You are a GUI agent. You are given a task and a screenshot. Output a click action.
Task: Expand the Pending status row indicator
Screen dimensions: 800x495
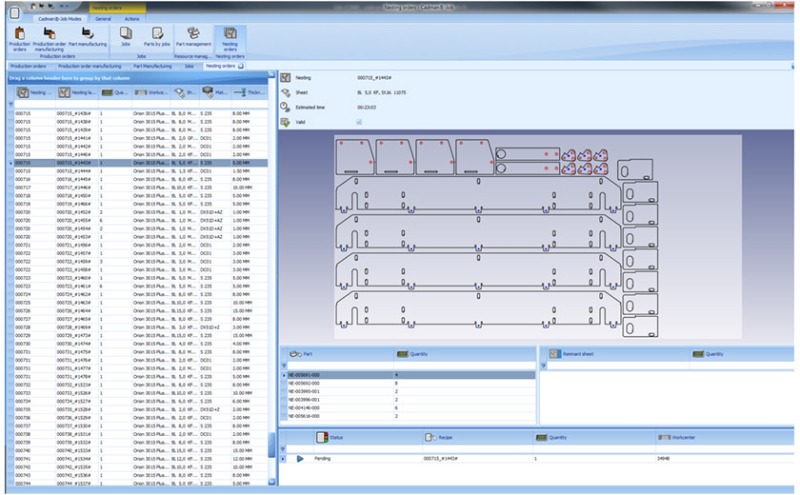pos(299,458)
